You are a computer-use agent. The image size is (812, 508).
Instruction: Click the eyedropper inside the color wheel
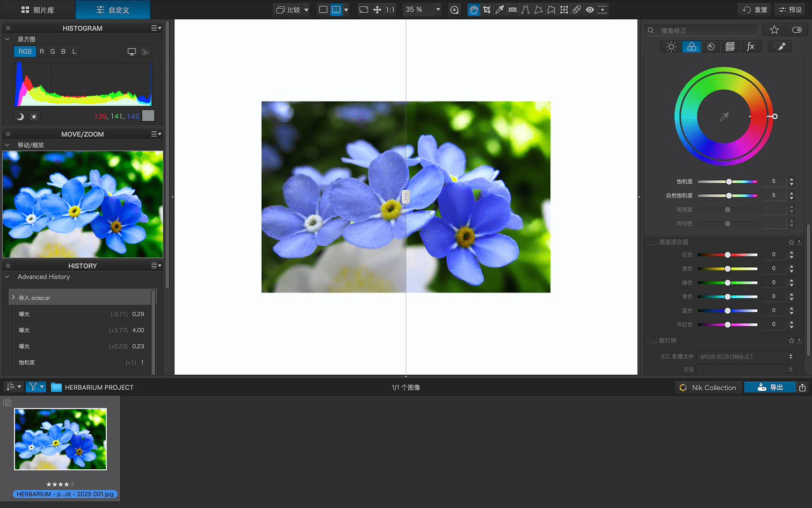coord(724,117)
